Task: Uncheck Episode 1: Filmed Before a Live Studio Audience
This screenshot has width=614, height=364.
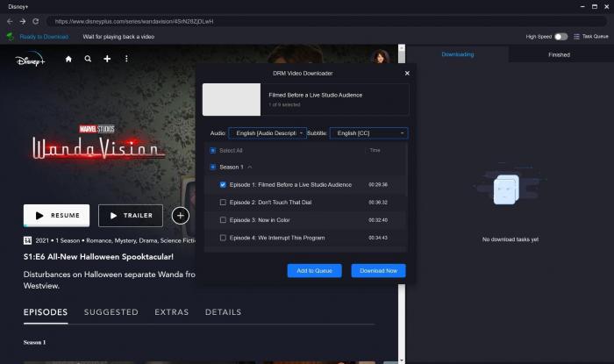Action: click(x=223, y=185)
